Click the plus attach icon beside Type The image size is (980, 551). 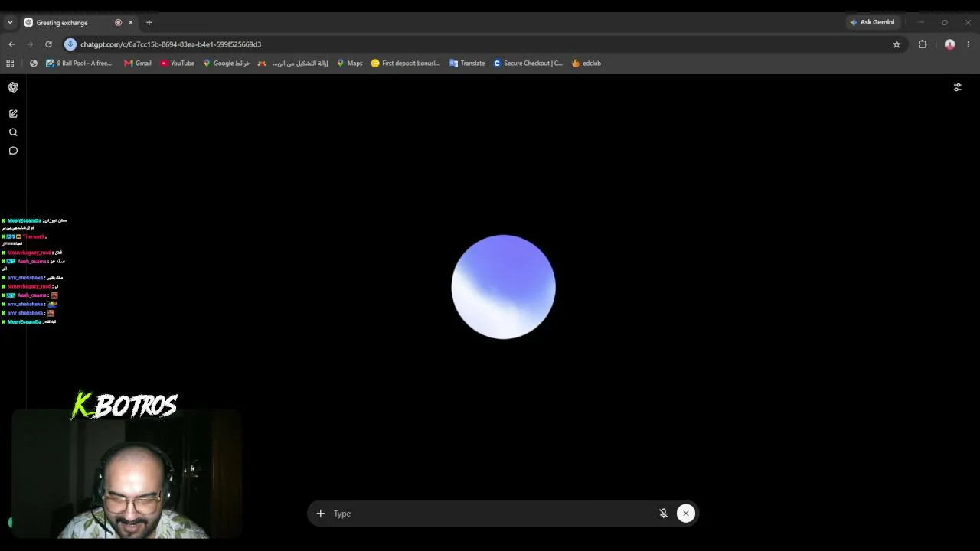(x=320, y=514)
